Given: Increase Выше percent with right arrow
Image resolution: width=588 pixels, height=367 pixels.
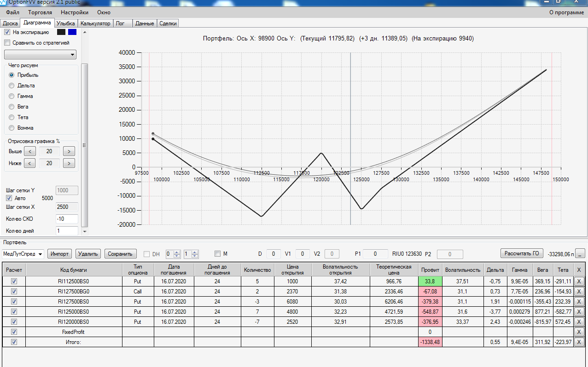Looking at the screenshot, I should [69, 151].
